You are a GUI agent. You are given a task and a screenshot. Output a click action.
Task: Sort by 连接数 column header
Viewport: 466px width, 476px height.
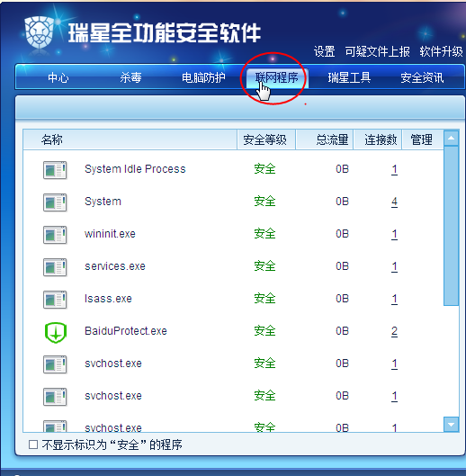pos(378,139)
